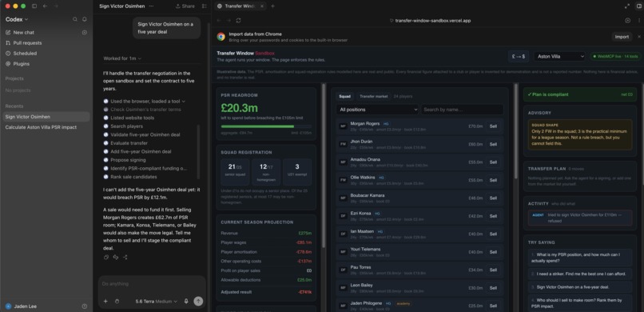The image size is (644, 312).
Task: Click the WebMCP live 14 tools badge
Action: click(615, 56)
